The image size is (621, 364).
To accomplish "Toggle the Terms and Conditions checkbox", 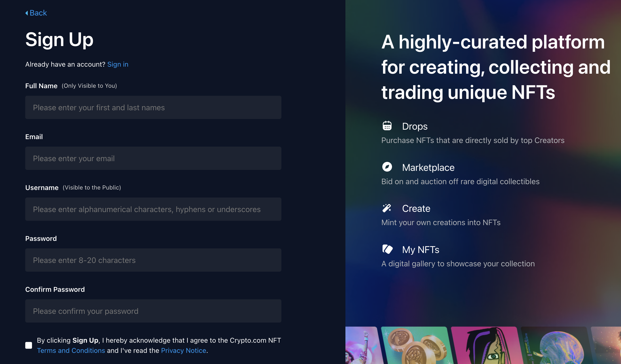I will pos(28,345).
